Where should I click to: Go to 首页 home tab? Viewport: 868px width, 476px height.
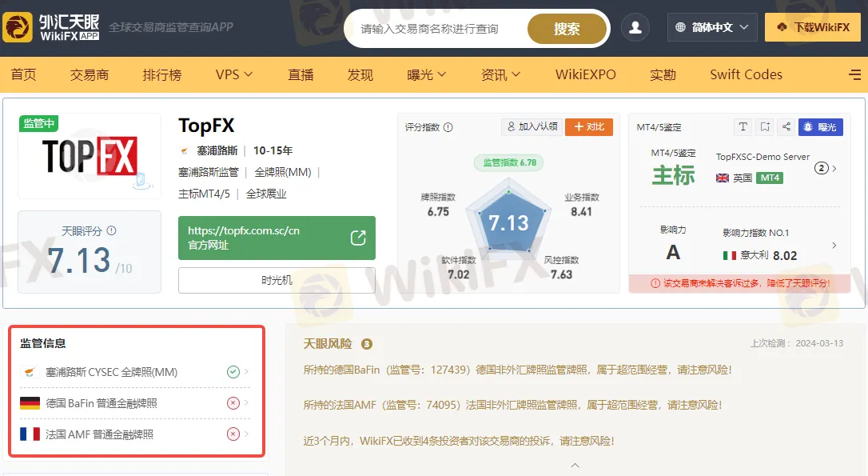tap(23, 74)
